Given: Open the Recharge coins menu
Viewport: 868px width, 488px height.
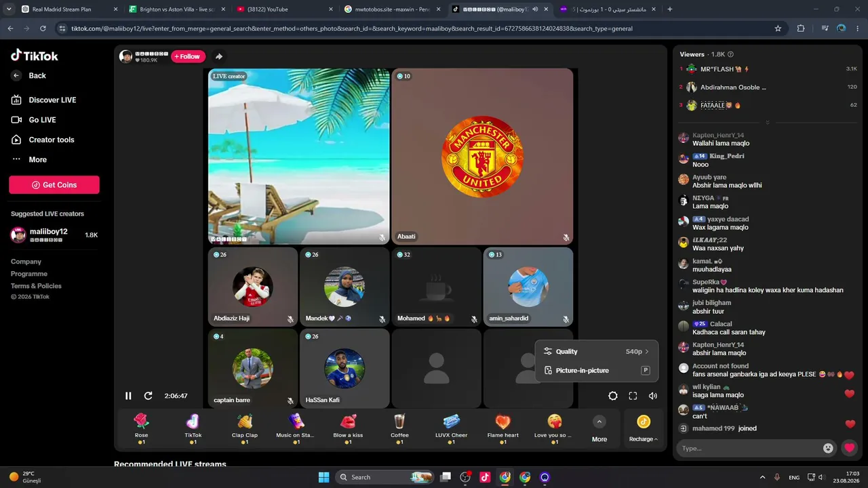Looking at the screenshot, I should click(x=643, y=428).
